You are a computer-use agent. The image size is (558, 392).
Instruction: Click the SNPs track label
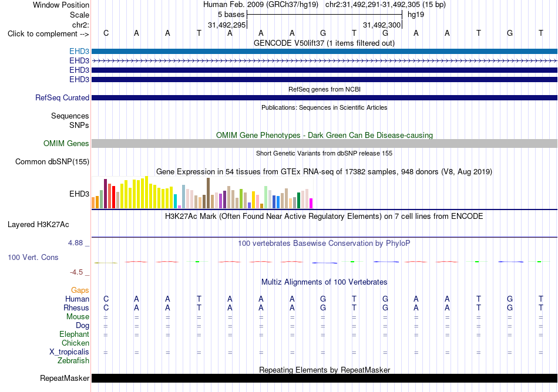79,125
